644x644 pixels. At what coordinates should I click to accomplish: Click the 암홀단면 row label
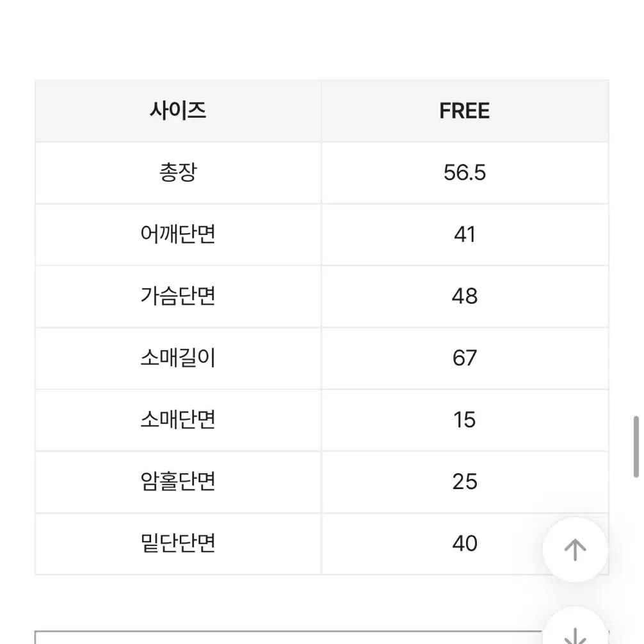click(x=178, y=482)
